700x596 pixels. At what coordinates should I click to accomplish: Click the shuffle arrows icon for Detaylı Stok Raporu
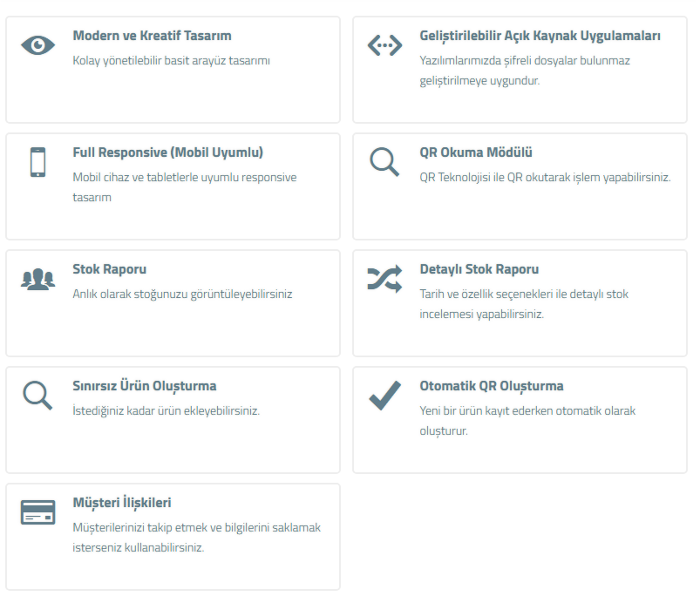384,279
